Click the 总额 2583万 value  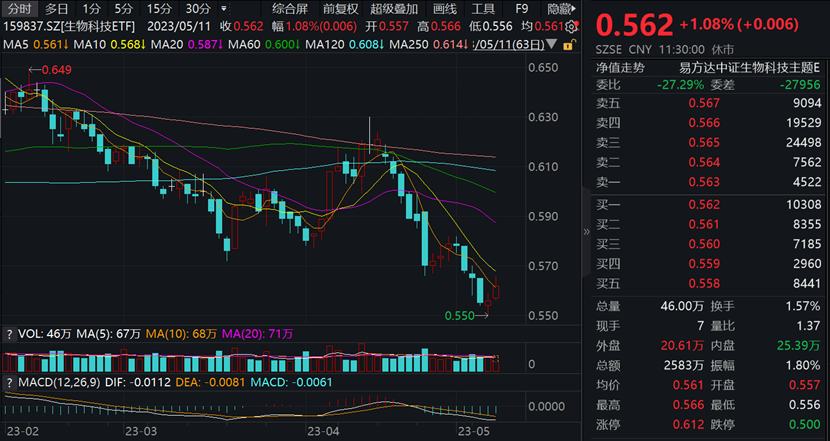tap(684, 365)
